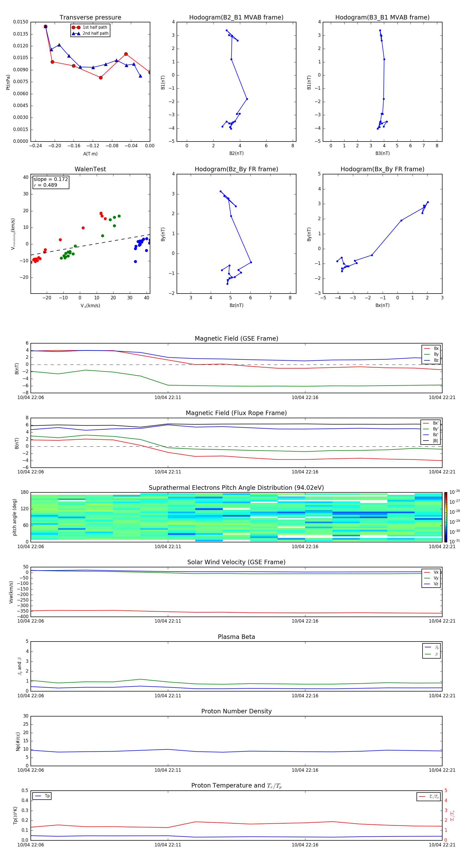Click the "B3(nT)" x-axis label
The width and height of the screenshot is (473, 868).
tap(382, 153)
